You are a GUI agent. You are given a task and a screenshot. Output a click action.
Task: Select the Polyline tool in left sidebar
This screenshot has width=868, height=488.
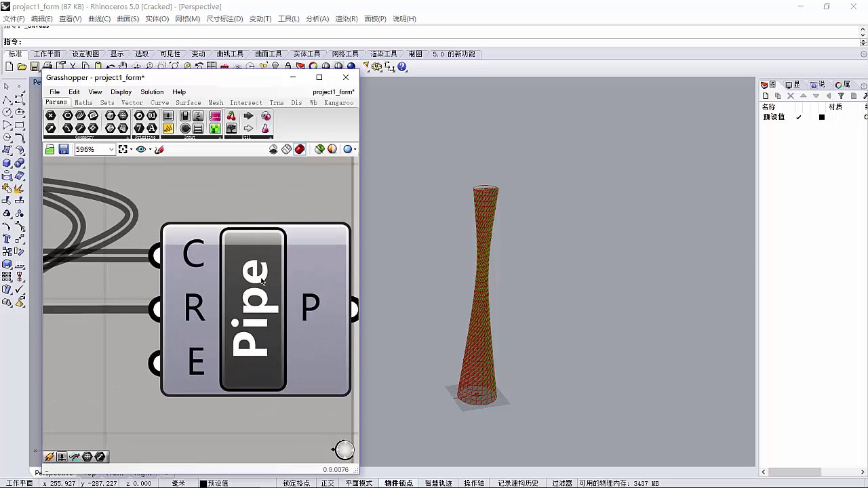click(7, 99)
